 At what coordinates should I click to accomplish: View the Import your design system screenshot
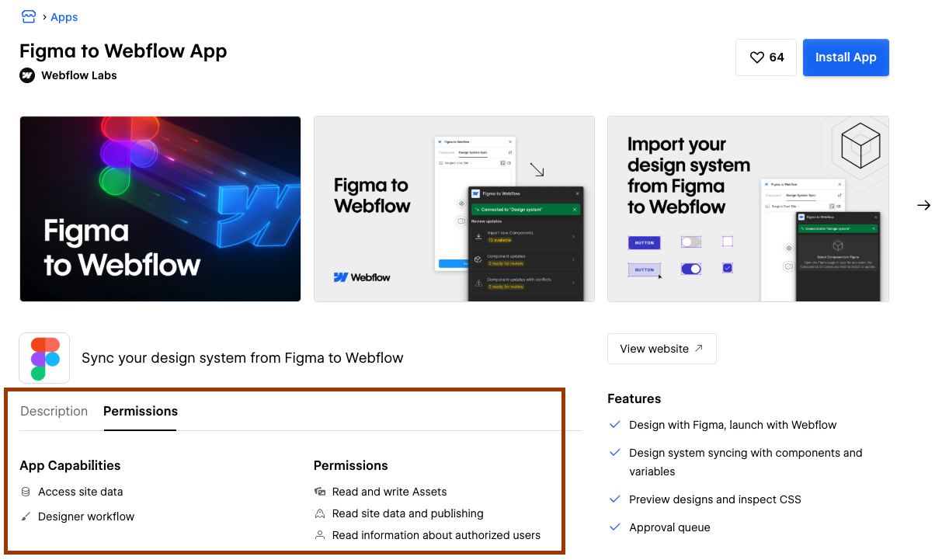(747, 208)
